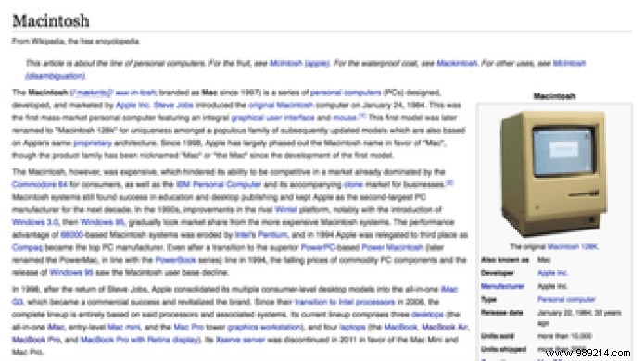This screenshot has height=361, width=644.
Task: Open the Manufacturer label link in infobox
Action: tap(503, 286)
